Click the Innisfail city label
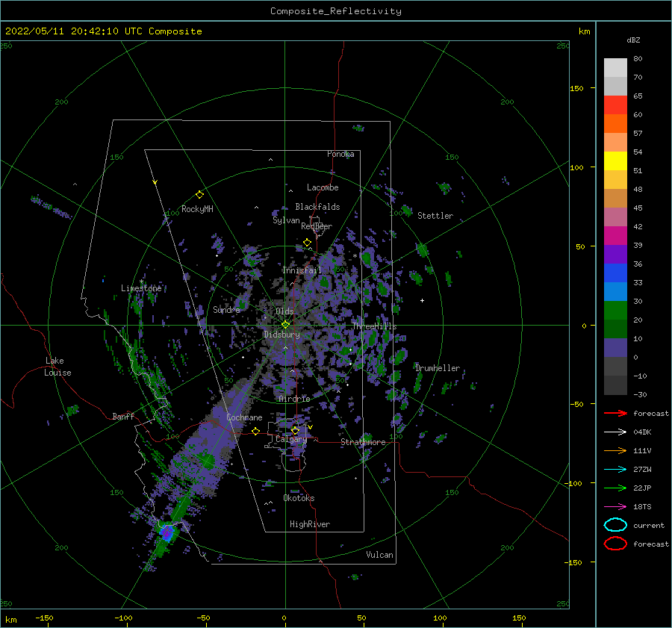This screenshot has height=628, width=672. 302,270
